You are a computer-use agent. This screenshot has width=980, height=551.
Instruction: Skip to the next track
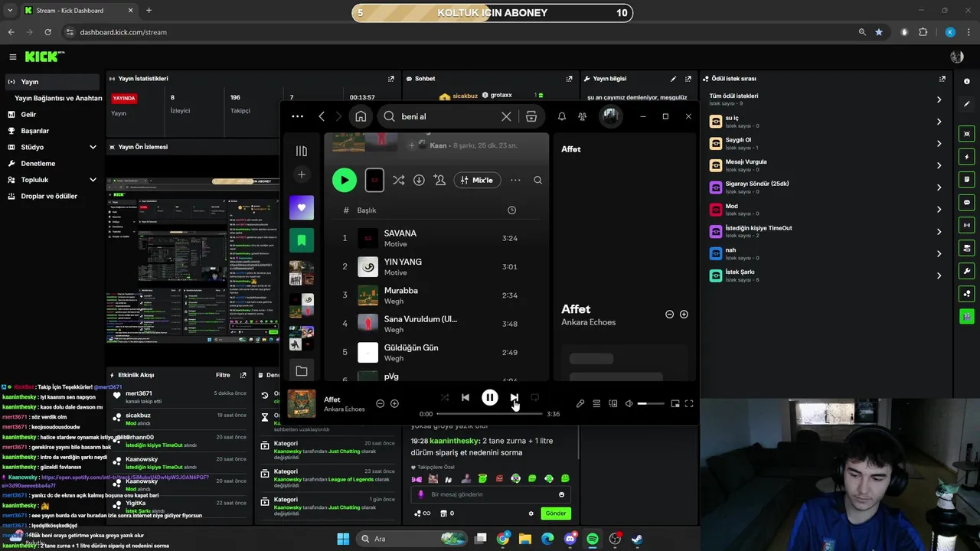coord(514,397)
